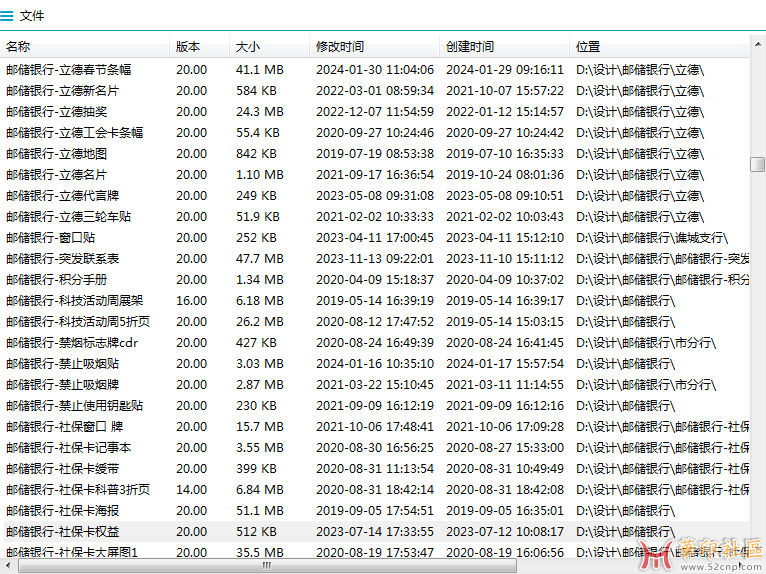Select file 邮储银行-社保卡绶带
This screenshot has width=766, height=574.
pyautogui.click(x=63, y=469)
